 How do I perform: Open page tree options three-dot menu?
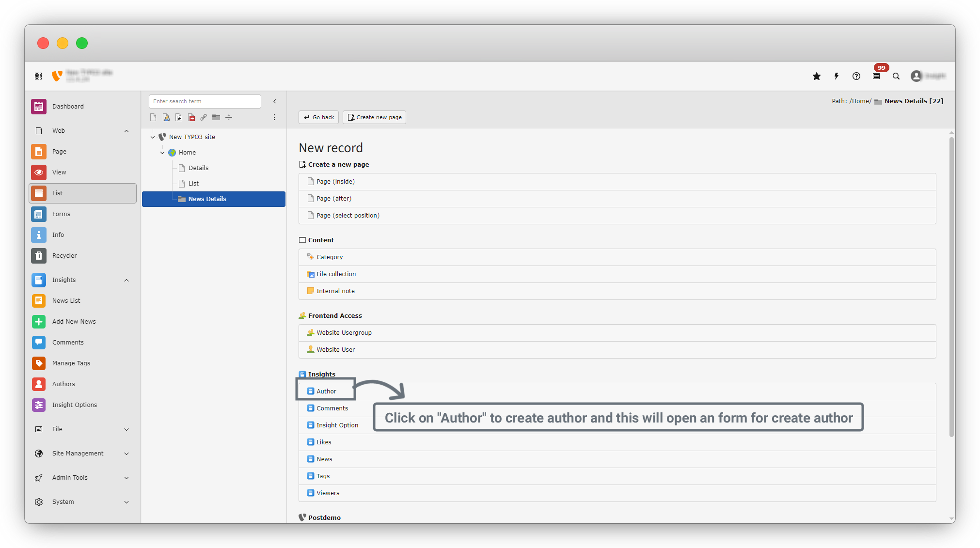(274, 117)
